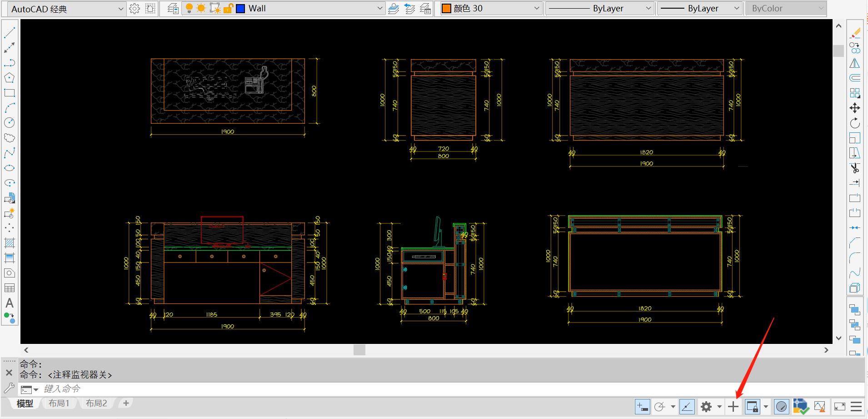This screenshot has height=419, width=868.
Task: Select the Rotate tool
Action: click(855, 123)
